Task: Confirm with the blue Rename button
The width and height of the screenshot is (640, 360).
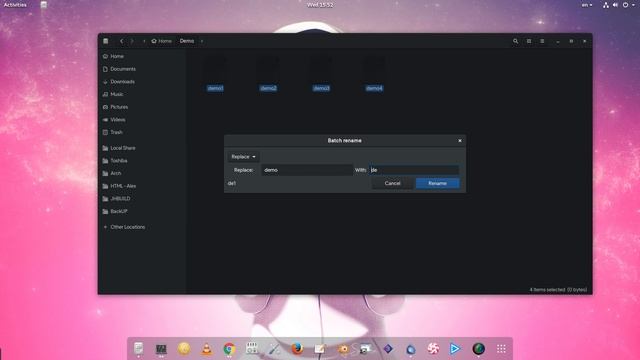Action: click(438, 183)
